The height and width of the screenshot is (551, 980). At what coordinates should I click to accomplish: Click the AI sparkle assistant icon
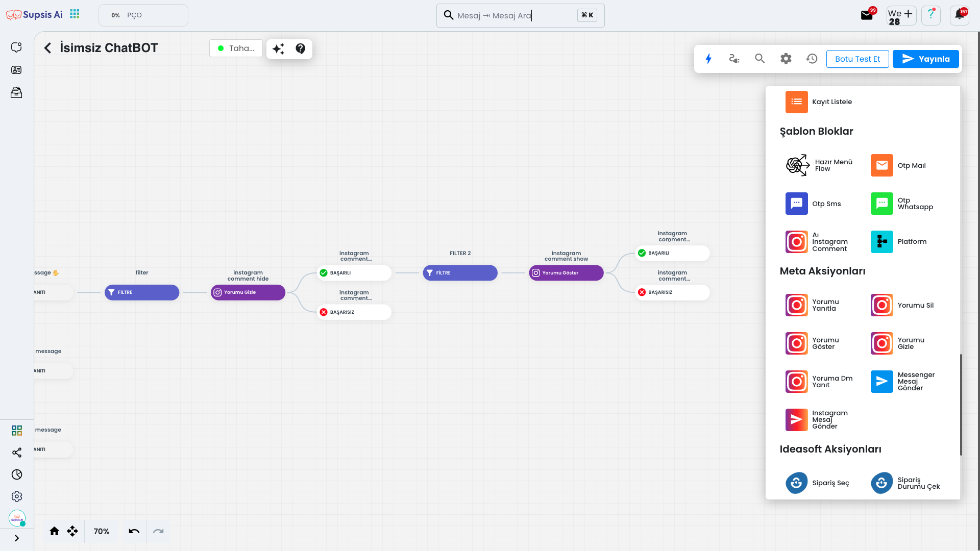point(278,49)
